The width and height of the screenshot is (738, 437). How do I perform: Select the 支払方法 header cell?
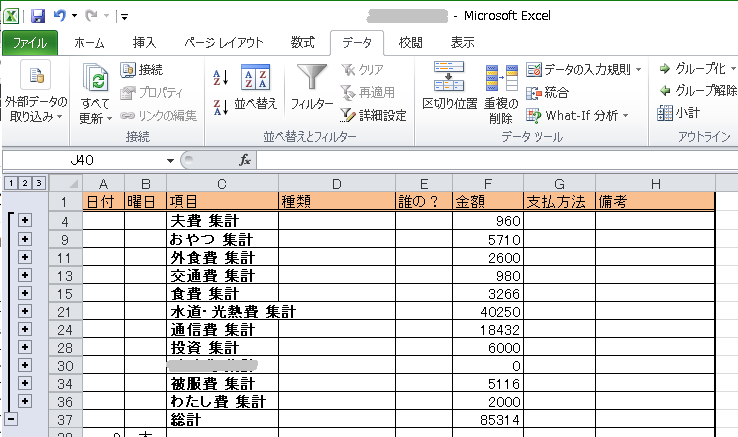click(x=559, y=202)
